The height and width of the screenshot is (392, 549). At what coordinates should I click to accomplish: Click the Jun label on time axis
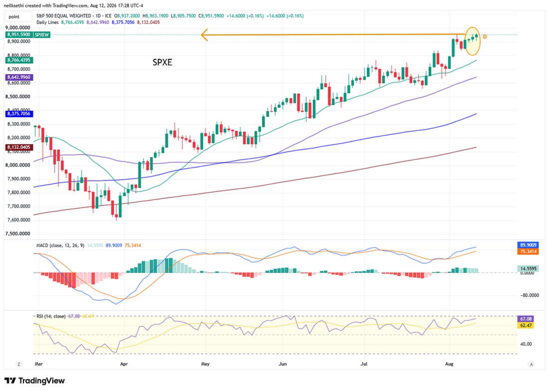tap(282, 364)
